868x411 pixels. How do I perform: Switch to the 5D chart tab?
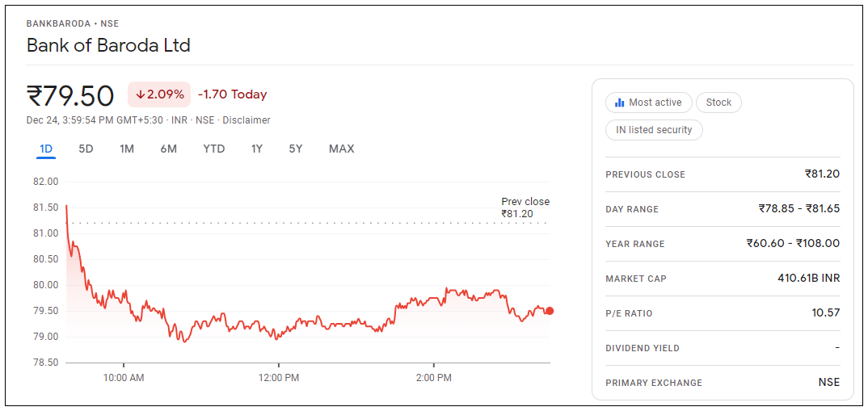click(x=86, y=149)
